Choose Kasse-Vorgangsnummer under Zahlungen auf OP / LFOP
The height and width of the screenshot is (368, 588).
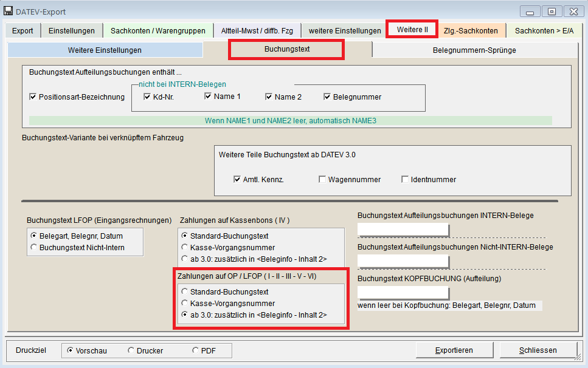184,303
